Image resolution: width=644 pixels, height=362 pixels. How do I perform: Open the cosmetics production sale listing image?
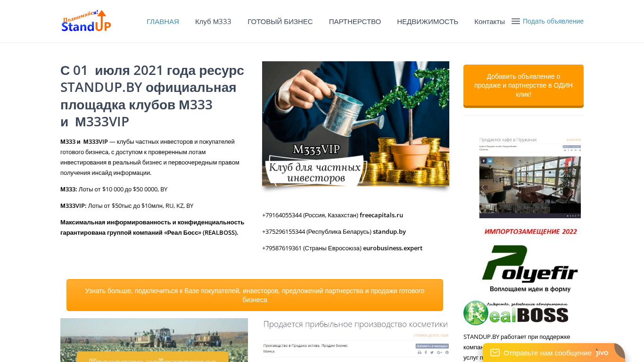click(355, 340)
